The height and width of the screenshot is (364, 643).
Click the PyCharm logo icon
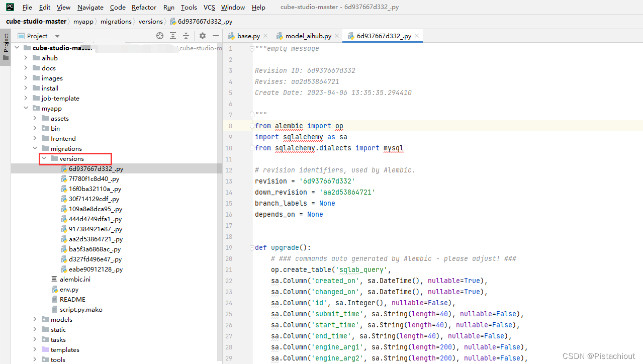tap(10, 7)
